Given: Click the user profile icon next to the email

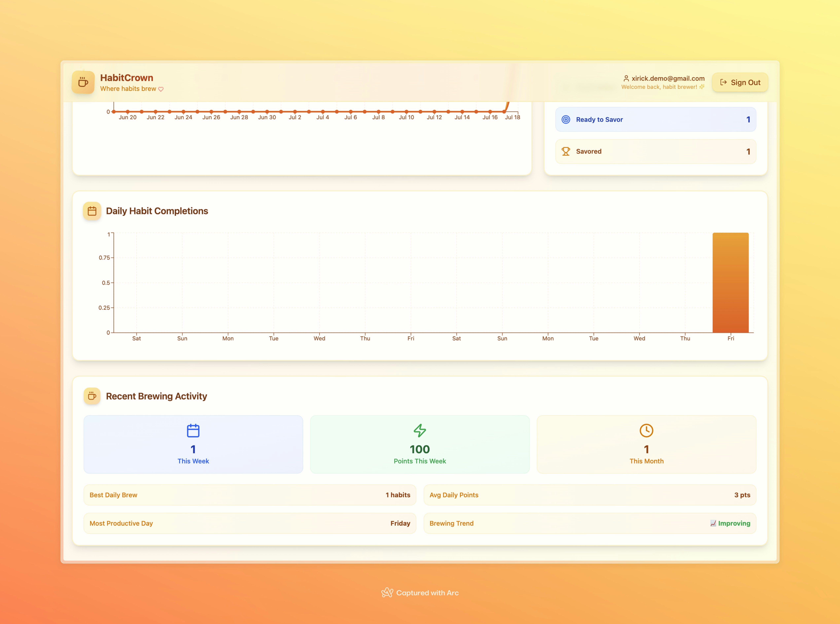Looking at the screenshot, I should pyautogui.click(x=626, y=78).
